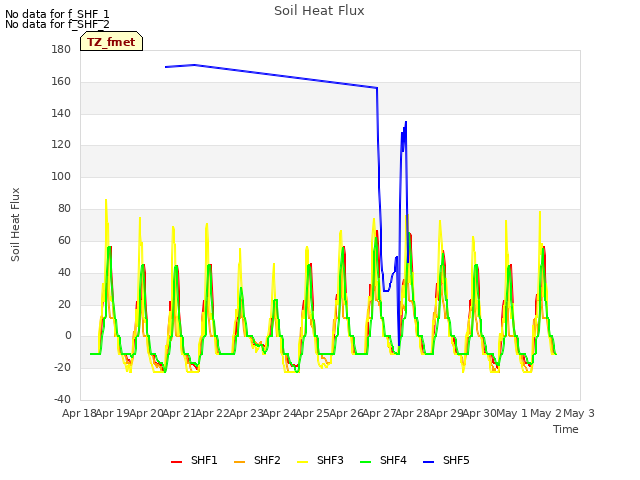Click the 80 y-axis tick label
This screenshot has width=640, height=480.
[x=64, y=209]
